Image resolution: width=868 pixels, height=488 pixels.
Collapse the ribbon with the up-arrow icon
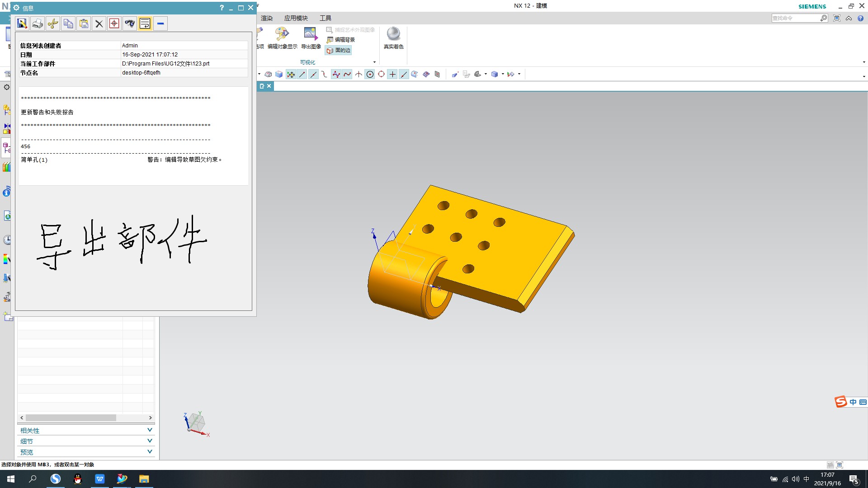849,18
